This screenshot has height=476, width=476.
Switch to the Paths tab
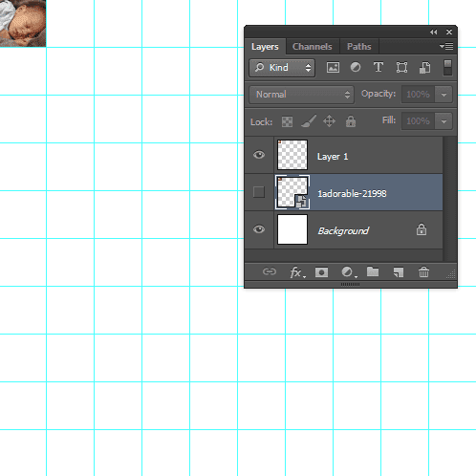click(x=359, y=47)
